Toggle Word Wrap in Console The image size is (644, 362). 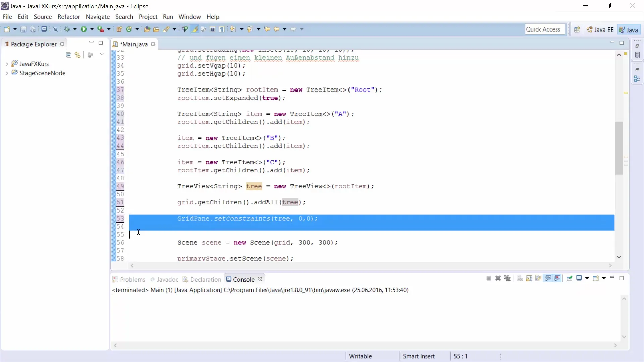tap(538, 278)
